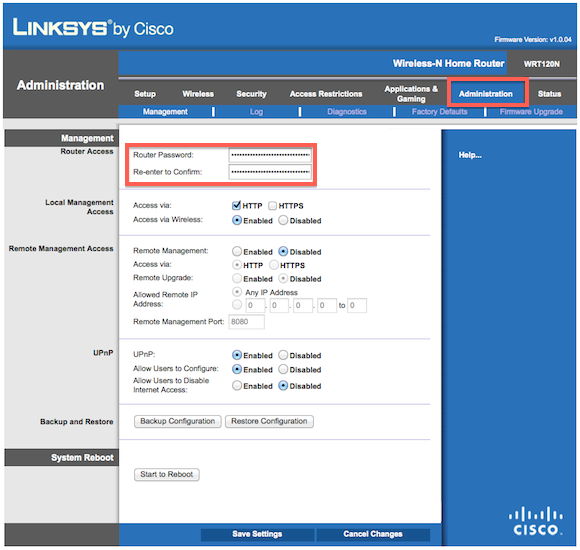Select Disabled for Access via Wireless
The image size is (580, 550).
(283, 220)
